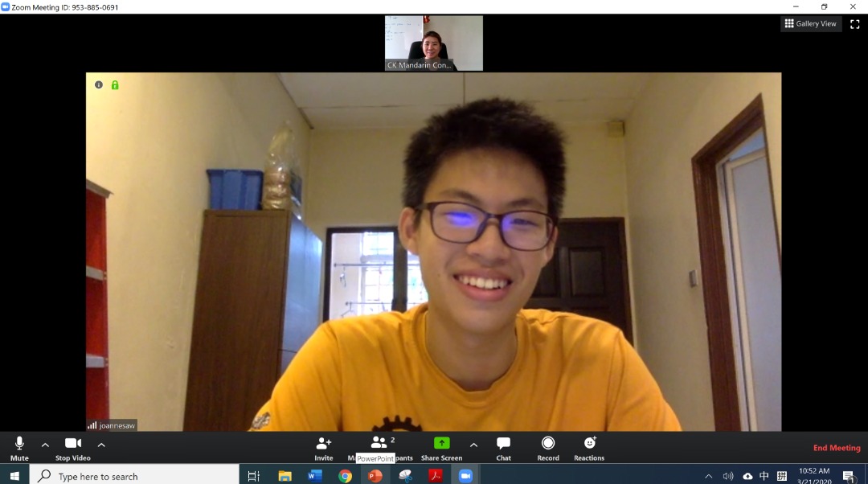Click the green encryption lock icon
The image size is (868, 484).
click(115, 84)
